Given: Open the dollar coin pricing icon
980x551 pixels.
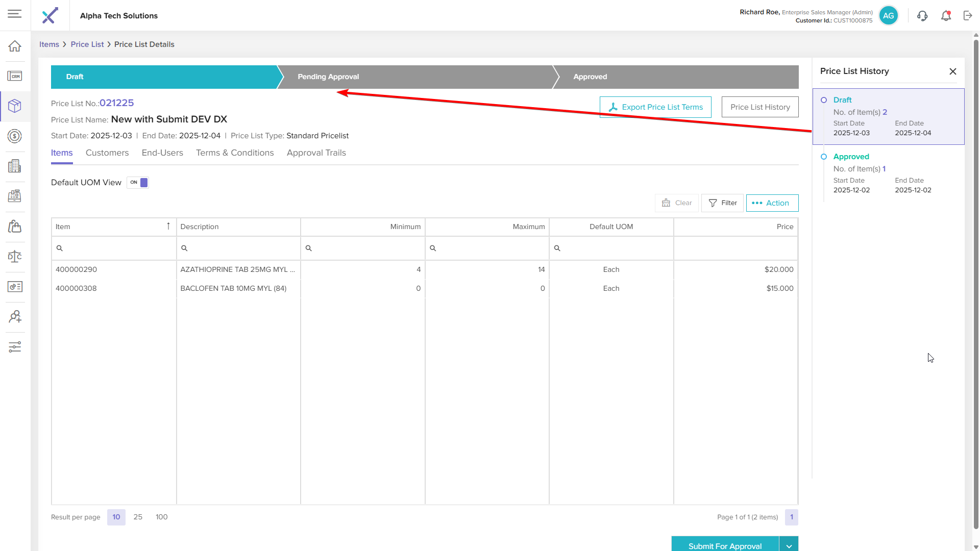Looking at the screenshot, I should [x=15, y=136].
